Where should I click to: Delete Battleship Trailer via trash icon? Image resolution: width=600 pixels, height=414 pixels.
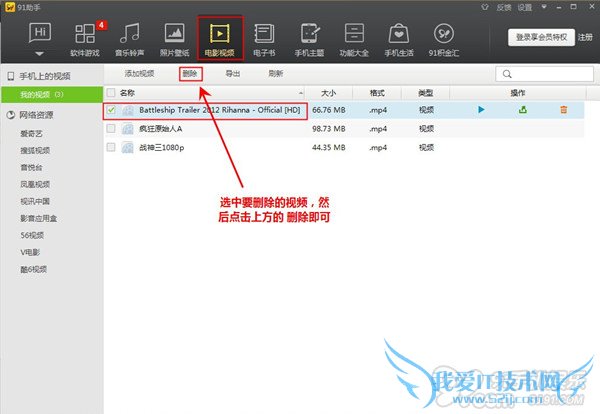pos(564,110)
